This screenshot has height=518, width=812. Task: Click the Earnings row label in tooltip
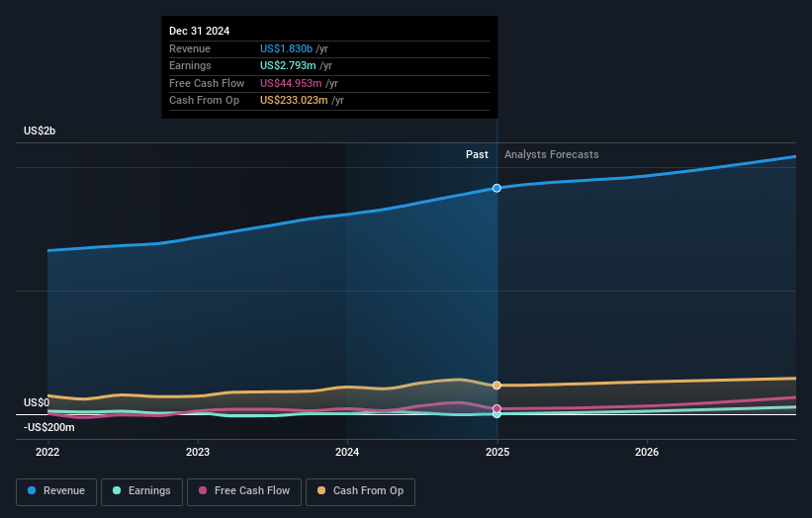pos(190,65)
